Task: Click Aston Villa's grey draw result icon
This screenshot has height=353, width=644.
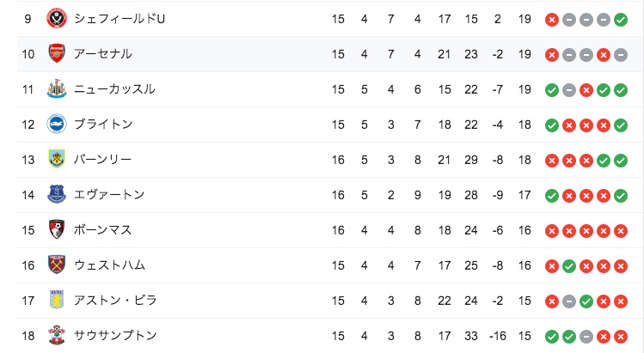Action: pos(569,301)
